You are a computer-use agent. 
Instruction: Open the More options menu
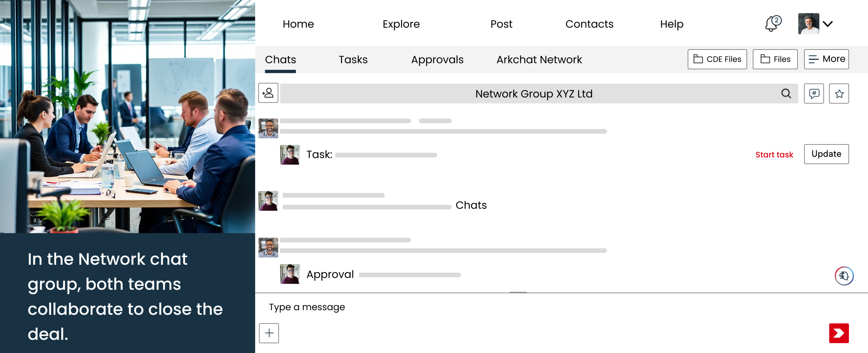coord(826,59)
